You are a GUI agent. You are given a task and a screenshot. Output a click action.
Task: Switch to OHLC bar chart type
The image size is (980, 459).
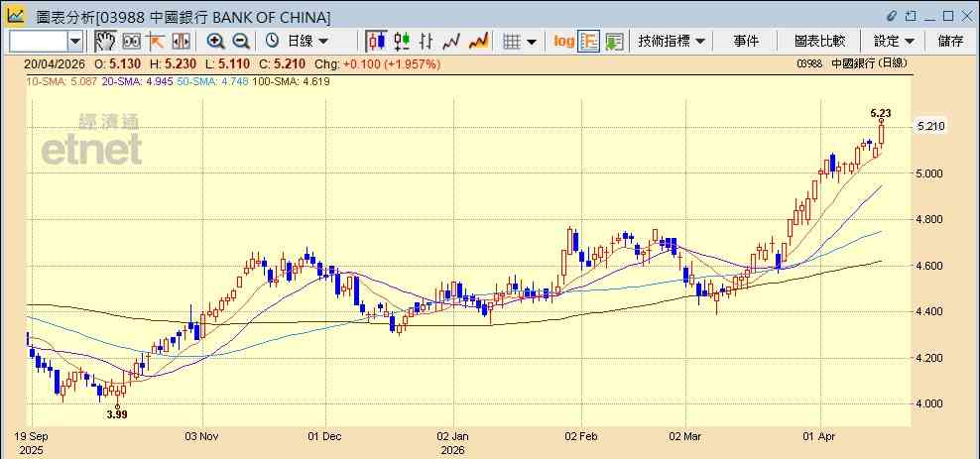coord(427,42)
